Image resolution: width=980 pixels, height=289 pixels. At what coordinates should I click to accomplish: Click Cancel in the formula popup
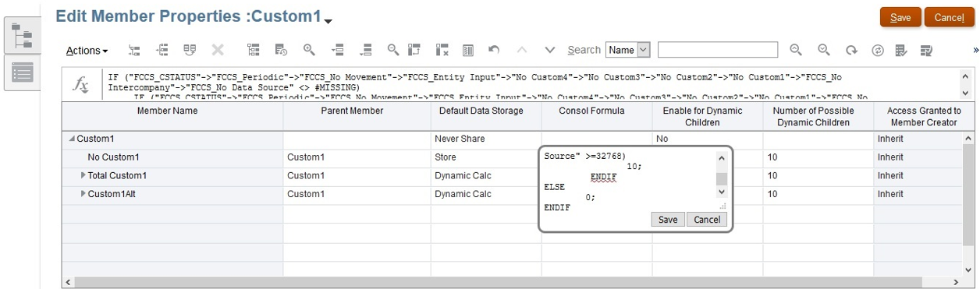707,220
